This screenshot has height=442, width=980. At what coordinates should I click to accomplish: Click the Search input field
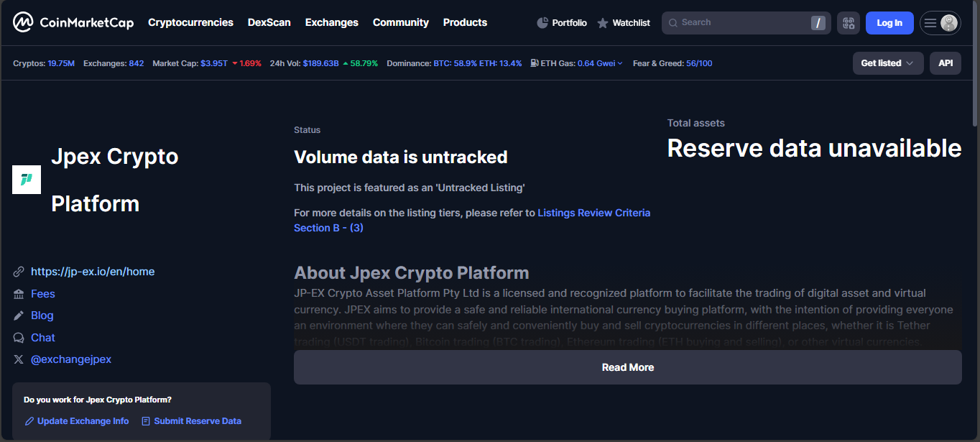pos(740,23)
